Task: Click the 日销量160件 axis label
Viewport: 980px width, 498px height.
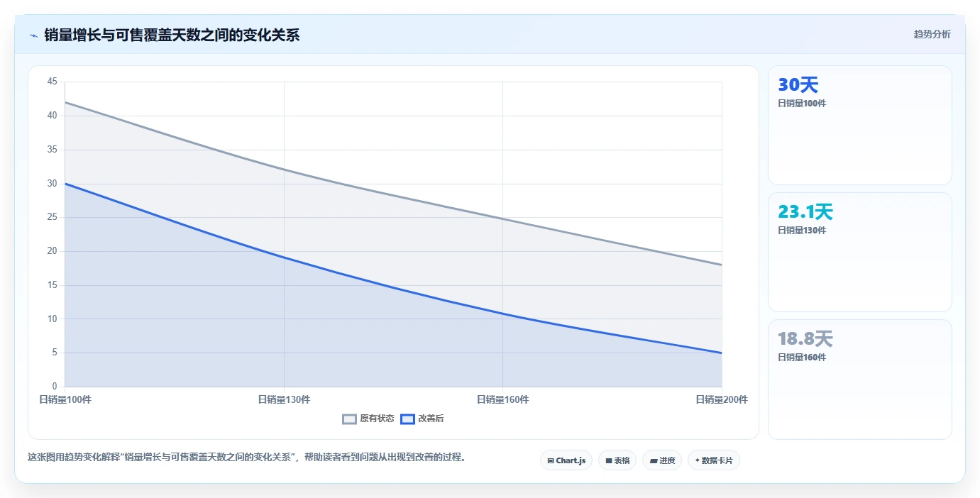Action: [x=502, y=399]
